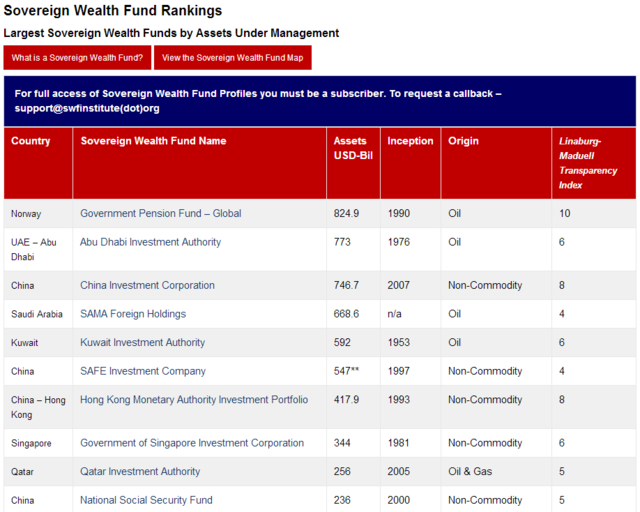This screenshot has height=512, width=640.
Task: Open Abu Dhabi Investment Authority profile
Action: [x=150, y=242]
